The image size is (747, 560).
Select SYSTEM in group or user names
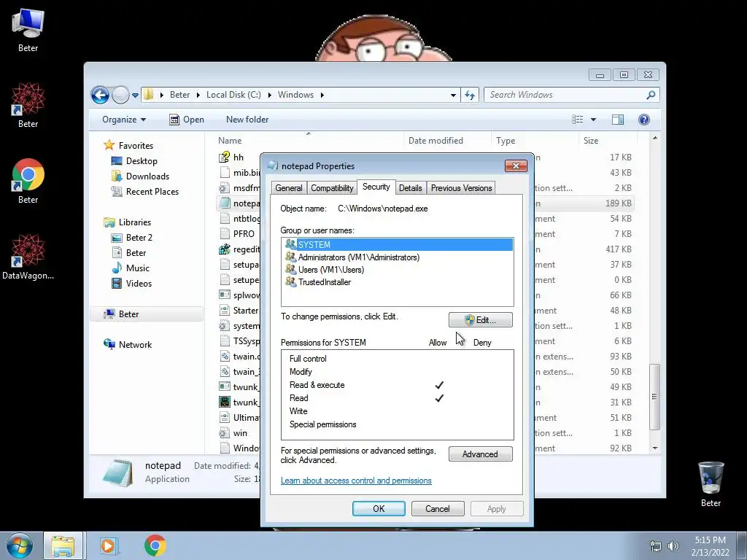(398, 244)
